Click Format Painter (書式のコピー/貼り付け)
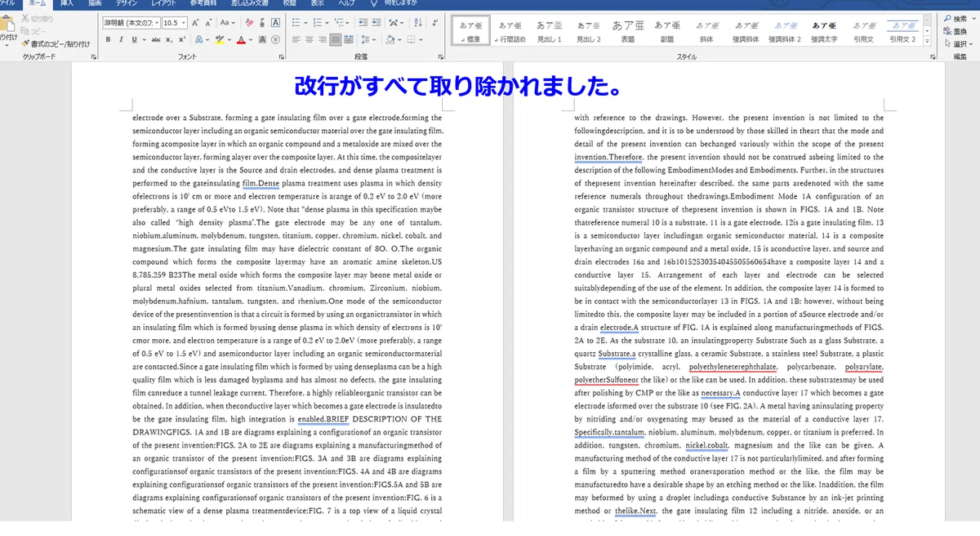The image size is (980, 536). coord(56,42)
